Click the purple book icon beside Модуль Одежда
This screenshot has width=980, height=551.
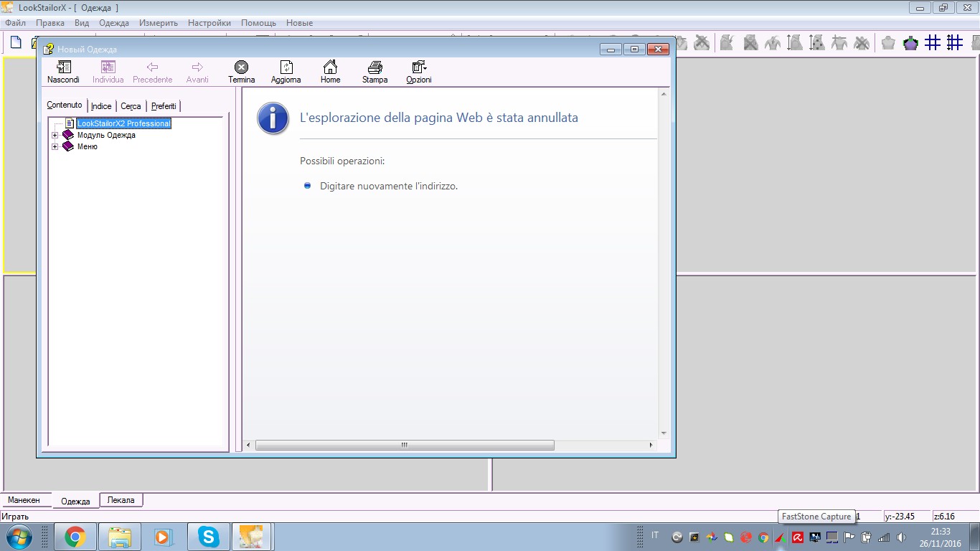pyautogui.click(x=68, y=135)
